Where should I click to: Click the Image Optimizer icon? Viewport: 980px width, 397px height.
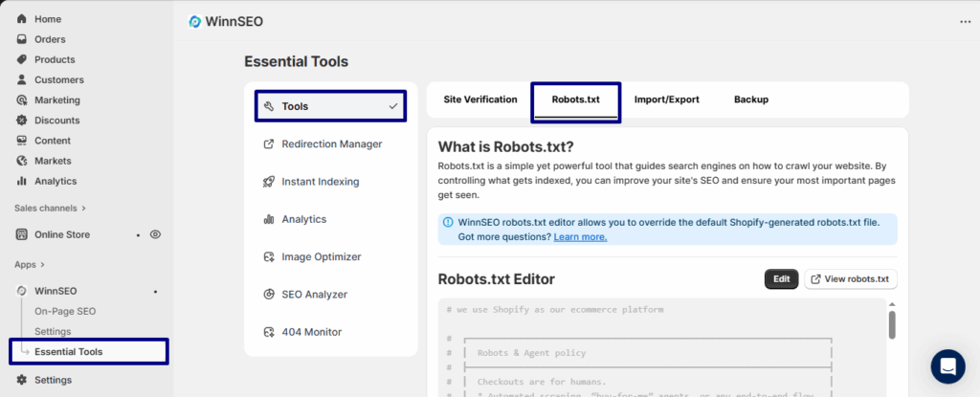269,257
